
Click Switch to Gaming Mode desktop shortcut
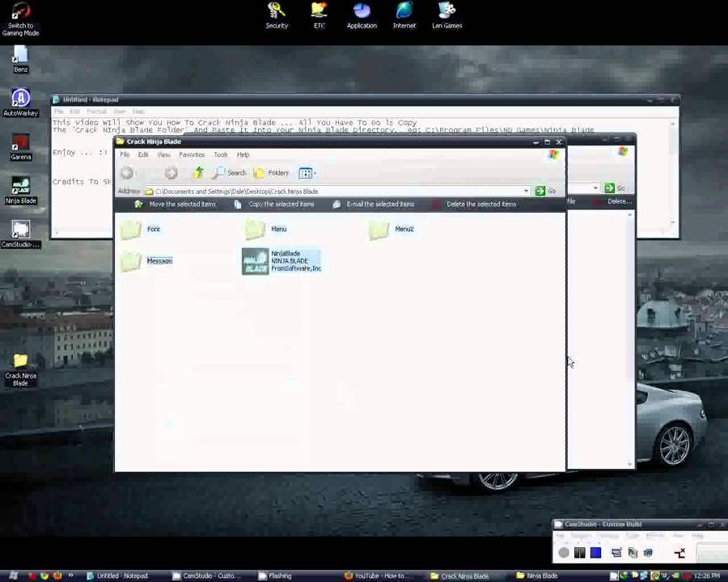coord(20,19)
